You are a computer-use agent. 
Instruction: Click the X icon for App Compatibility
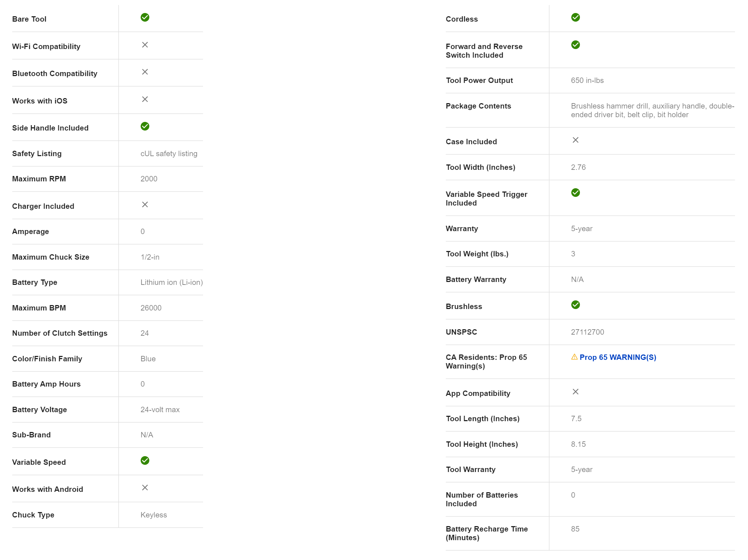tap(576, 392)
